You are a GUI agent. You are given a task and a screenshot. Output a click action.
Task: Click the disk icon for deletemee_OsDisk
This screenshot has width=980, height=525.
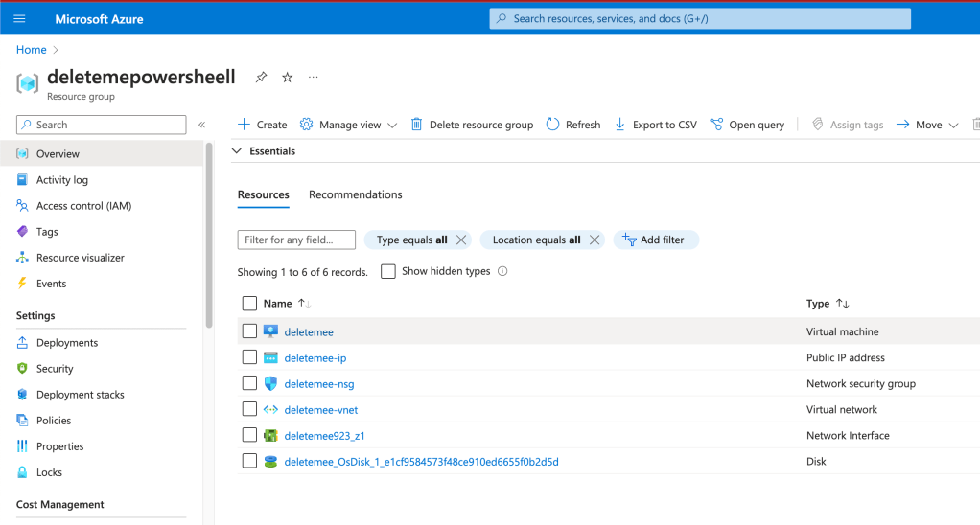click(x=270, y=462)
